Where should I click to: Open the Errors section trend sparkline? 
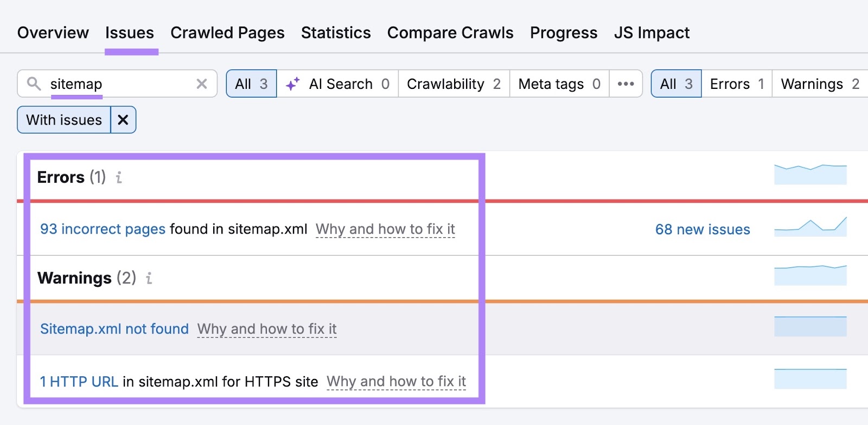[810, 175]
